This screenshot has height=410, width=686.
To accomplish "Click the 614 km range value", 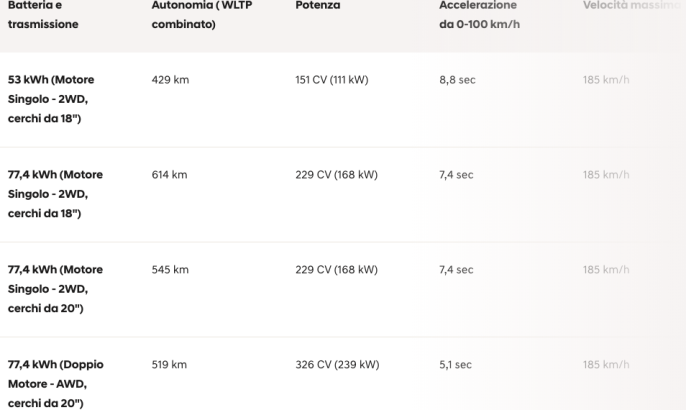I will tap(169, 175).
